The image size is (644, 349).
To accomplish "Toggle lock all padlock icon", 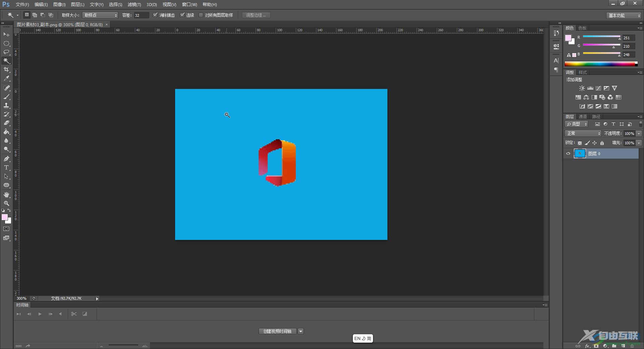I will point(602,143).
